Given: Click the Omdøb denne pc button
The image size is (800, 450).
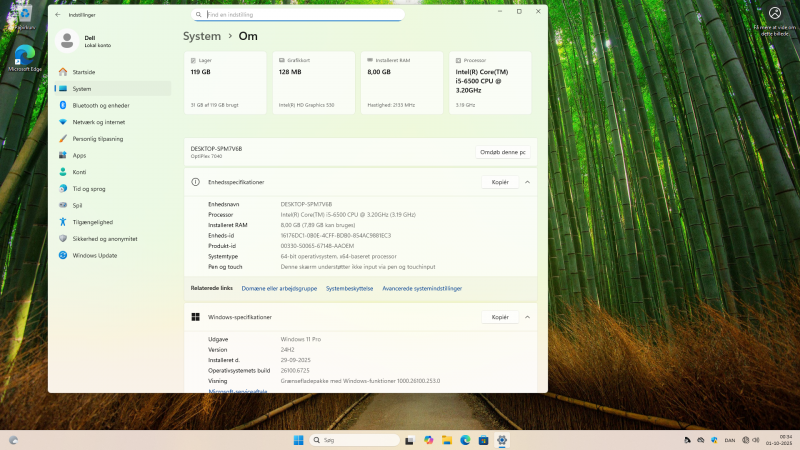Looking at the screenshot, I should pos(502,151).
